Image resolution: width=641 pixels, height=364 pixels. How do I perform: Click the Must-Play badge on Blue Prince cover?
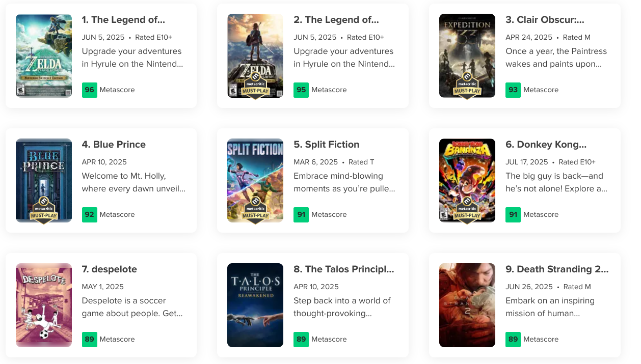[x=43, y=212]
